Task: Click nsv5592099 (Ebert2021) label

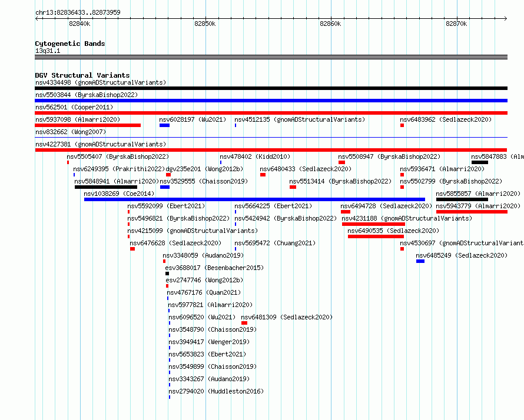Action: [x=166, y=206]
